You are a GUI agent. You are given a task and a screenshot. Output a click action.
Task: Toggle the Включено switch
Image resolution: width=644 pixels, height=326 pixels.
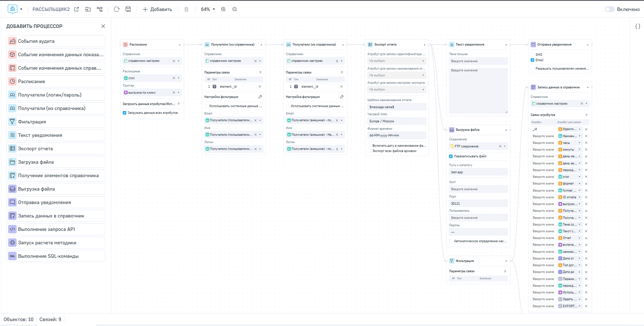[x=609, y=9]
